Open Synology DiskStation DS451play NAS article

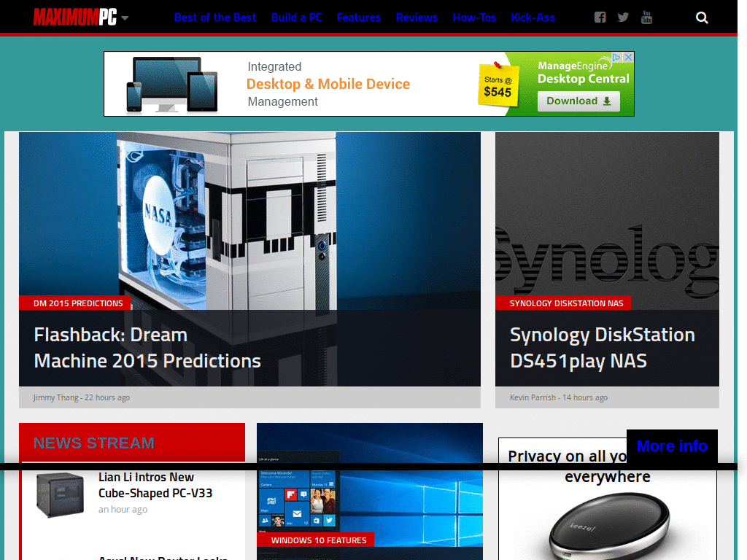(x=603, y=348)
